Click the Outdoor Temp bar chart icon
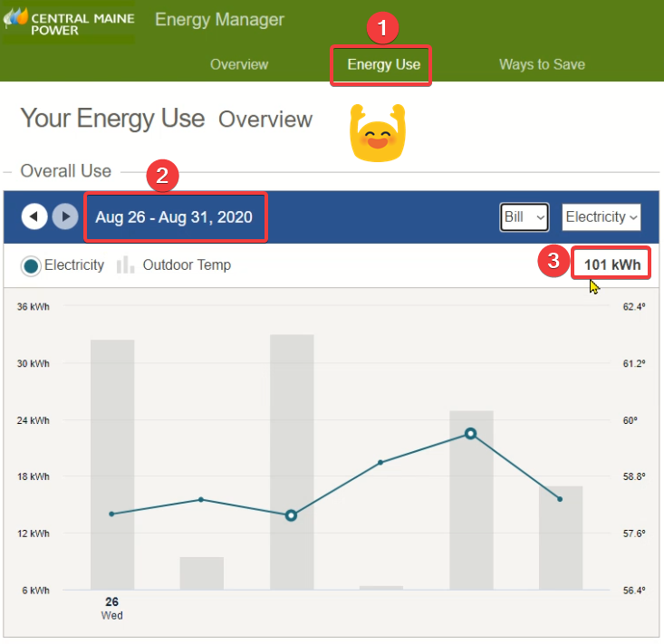664x644 pixels. point(126,264)
